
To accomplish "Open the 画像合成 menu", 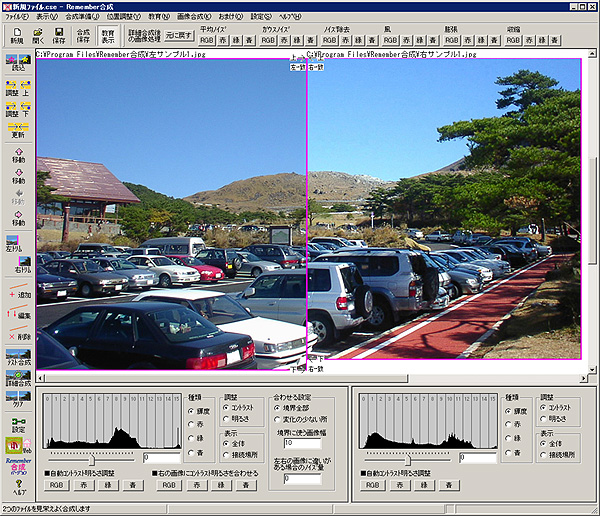I will 194,17.
